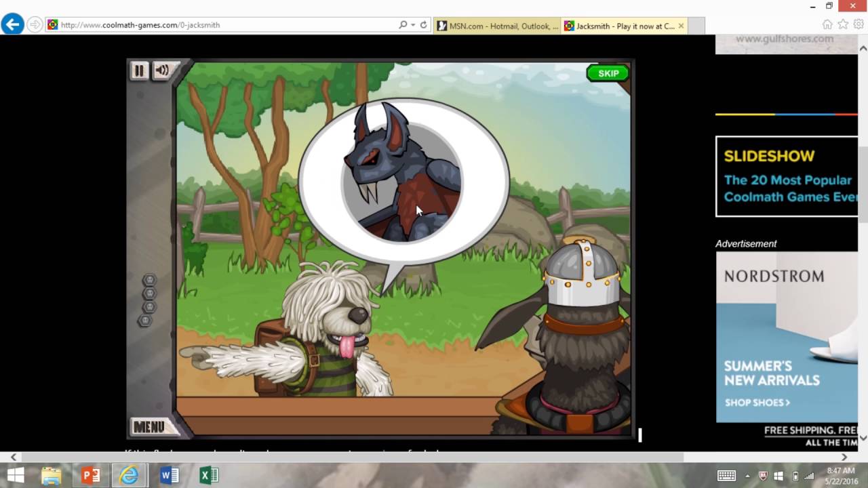Open browser Home icon

click(827, 24)
